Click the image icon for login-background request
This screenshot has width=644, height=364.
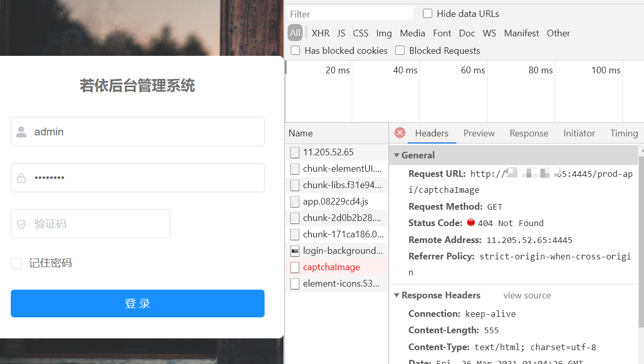(x=295, y=251)
